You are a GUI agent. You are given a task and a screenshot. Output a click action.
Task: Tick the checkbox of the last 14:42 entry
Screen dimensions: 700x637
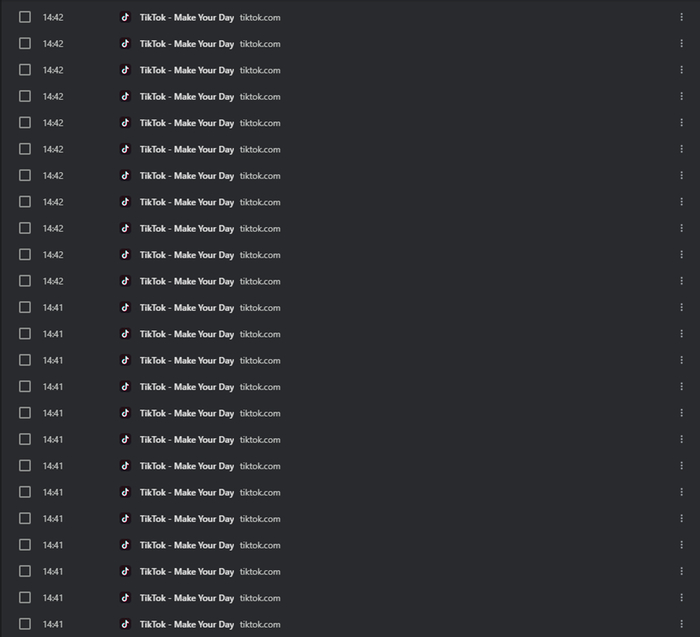tap(25, 281)
